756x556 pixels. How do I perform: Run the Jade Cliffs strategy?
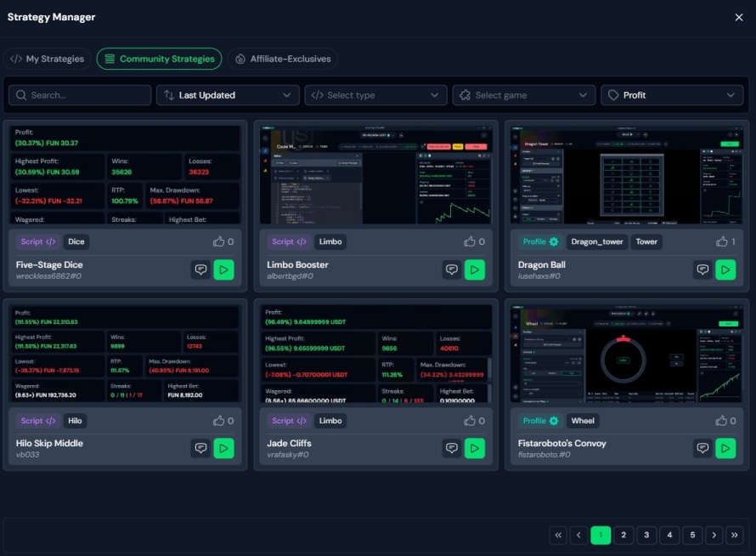(x=475, y=448)
